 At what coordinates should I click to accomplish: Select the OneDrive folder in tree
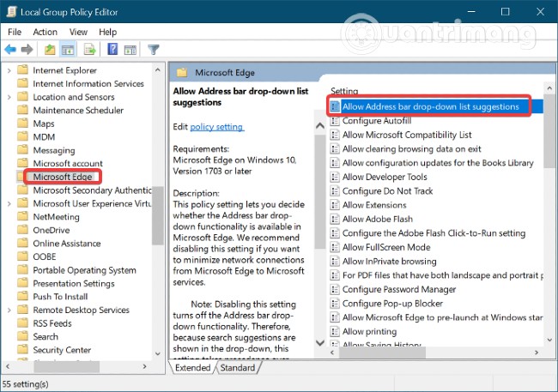(52, 230)
